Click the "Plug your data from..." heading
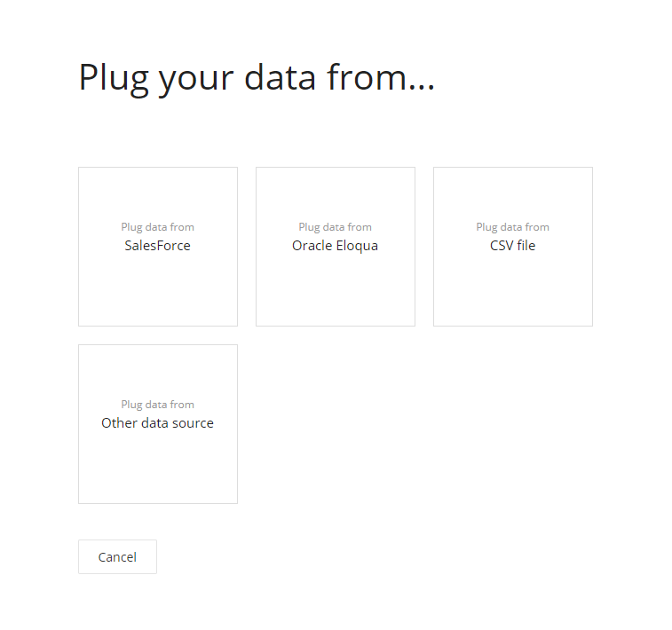672x630 pixels. pos(257,78)
